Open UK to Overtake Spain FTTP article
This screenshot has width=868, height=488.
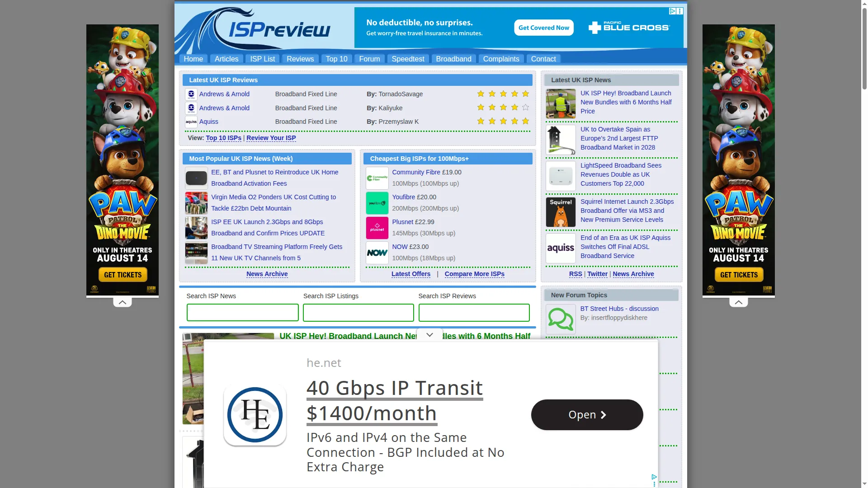(619, 138)
